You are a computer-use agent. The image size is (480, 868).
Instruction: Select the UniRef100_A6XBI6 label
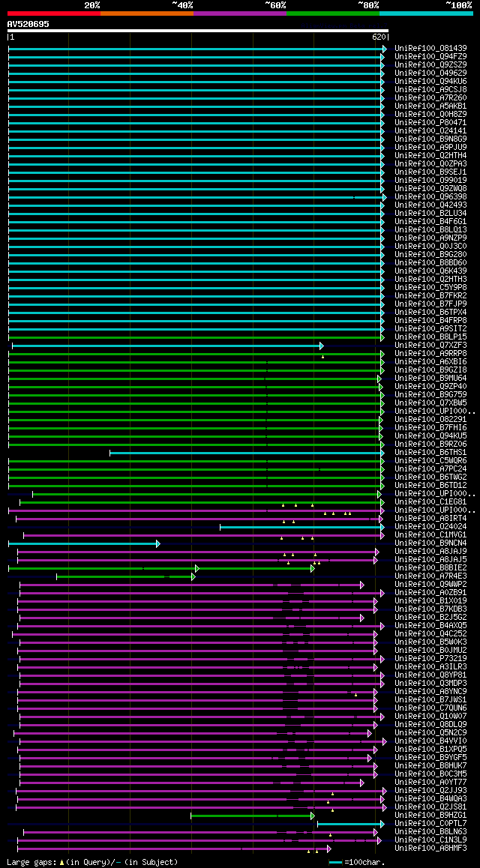click(430, 362)
